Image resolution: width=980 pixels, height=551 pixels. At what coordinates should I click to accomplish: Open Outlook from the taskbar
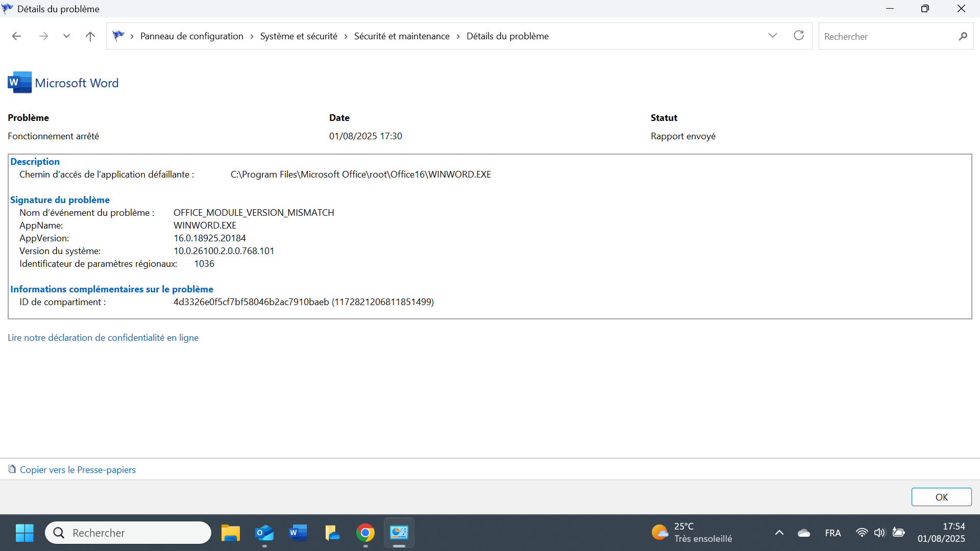(x=264, y=533)
